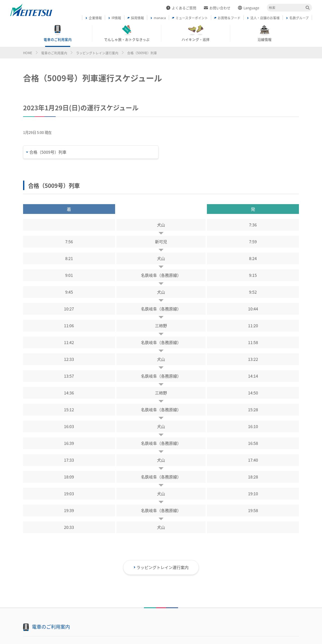Viewport: 322px width, 644px height.
Task: Click the search magnifier icon
Action: [x=307, y=8]
